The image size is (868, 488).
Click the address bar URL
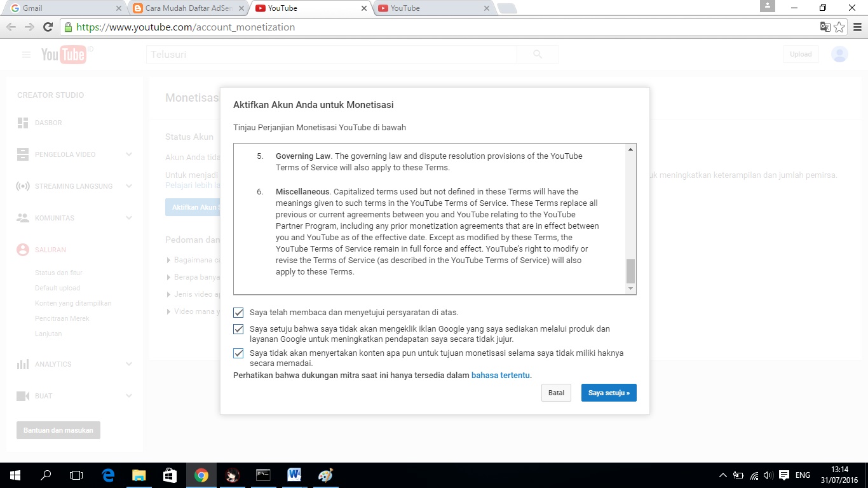[186, 27]
